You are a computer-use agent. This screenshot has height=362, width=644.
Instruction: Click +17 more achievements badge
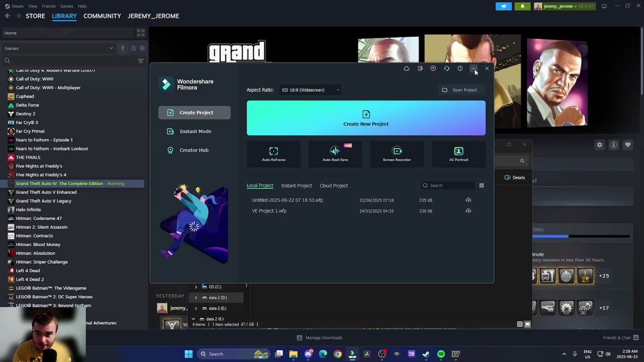(604, 308)
